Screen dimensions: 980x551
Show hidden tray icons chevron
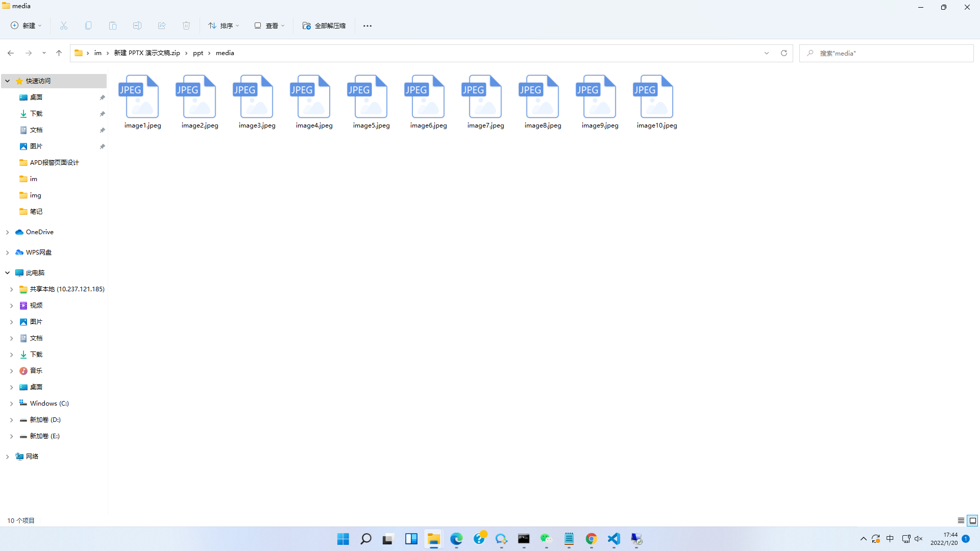click(x=863, y=539)
